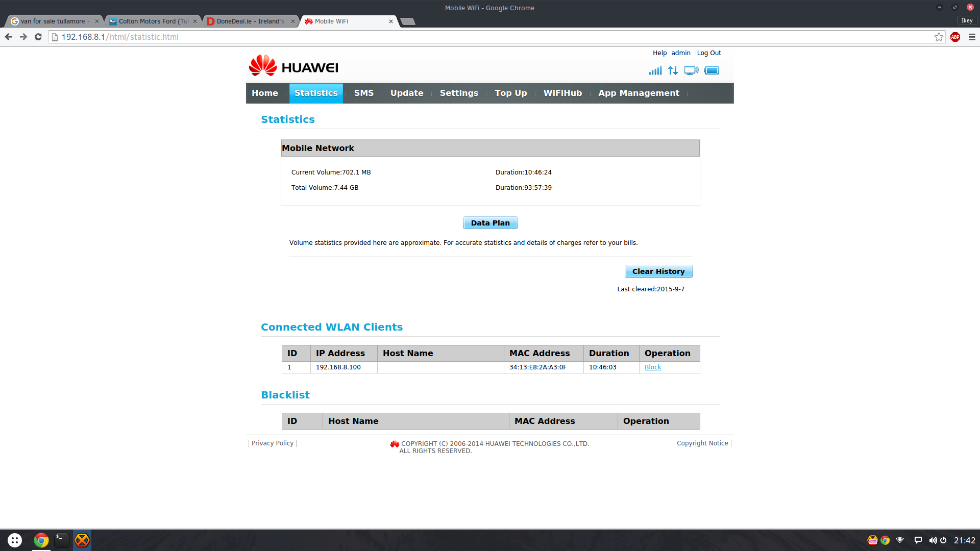Image resolution: width=980 pixels, height=551 pixels.
Task: Close the Mobile WiFi tab
Action: point(391,21)
